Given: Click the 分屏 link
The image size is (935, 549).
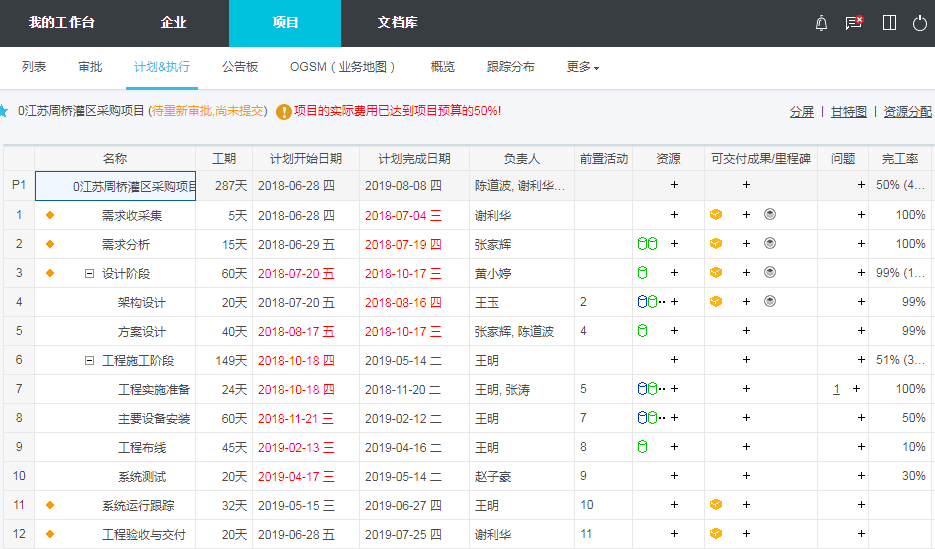Looking at the screenshot, I should click(x=801, y=112).
